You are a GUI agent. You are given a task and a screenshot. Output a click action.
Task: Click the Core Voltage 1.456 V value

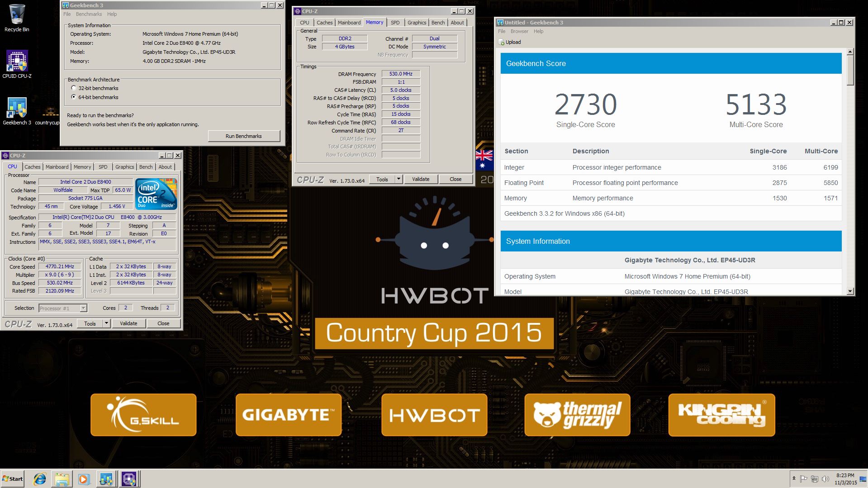117,206
